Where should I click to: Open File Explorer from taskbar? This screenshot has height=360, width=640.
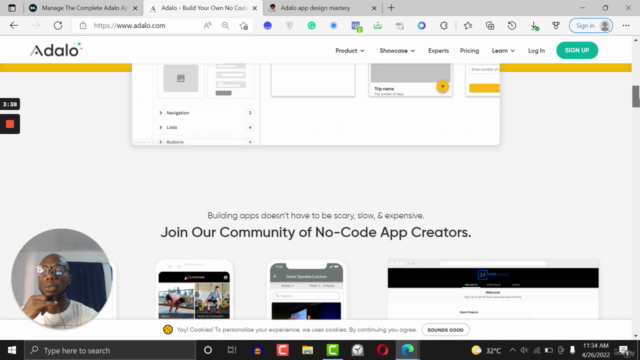[x=307, y=350]
